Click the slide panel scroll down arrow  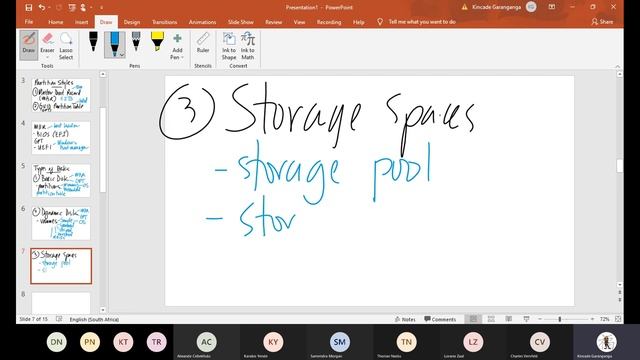(103, 310)
